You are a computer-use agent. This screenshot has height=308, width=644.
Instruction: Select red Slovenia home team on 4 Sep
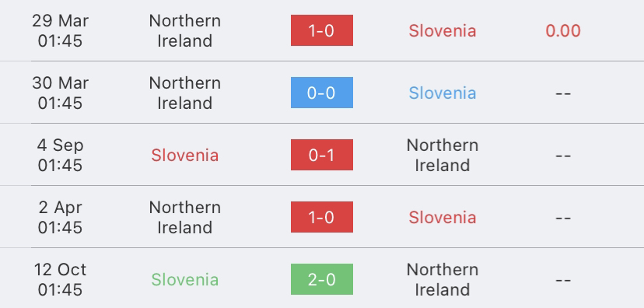click(x=185, y=156)
